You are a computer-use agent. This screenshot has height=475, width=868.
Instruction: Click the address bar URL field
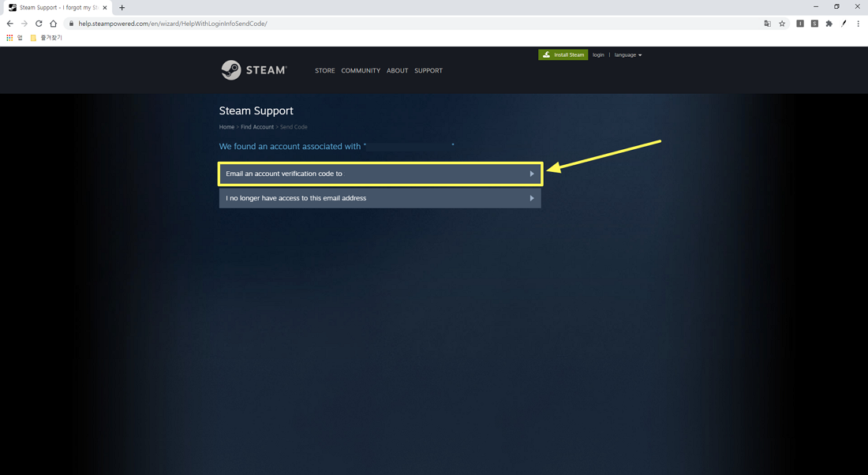(x=415, y=23)
